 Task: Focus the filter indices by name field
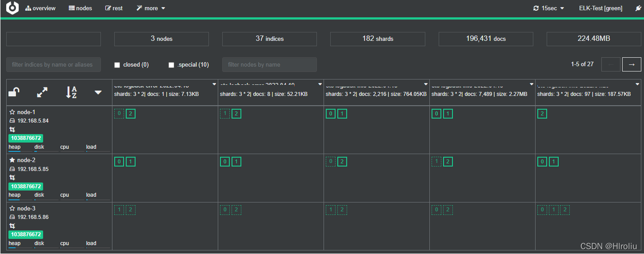53,64
